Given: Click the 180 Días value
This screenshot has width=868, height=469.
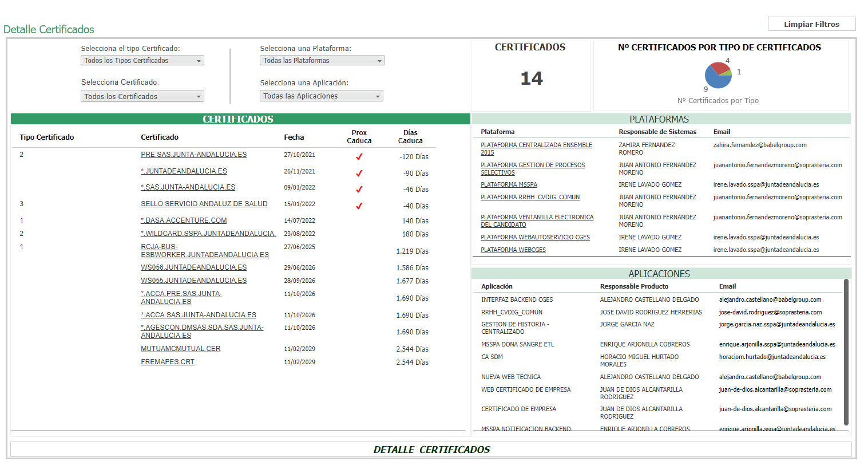Looking at the screenshot, I should 415,234.
